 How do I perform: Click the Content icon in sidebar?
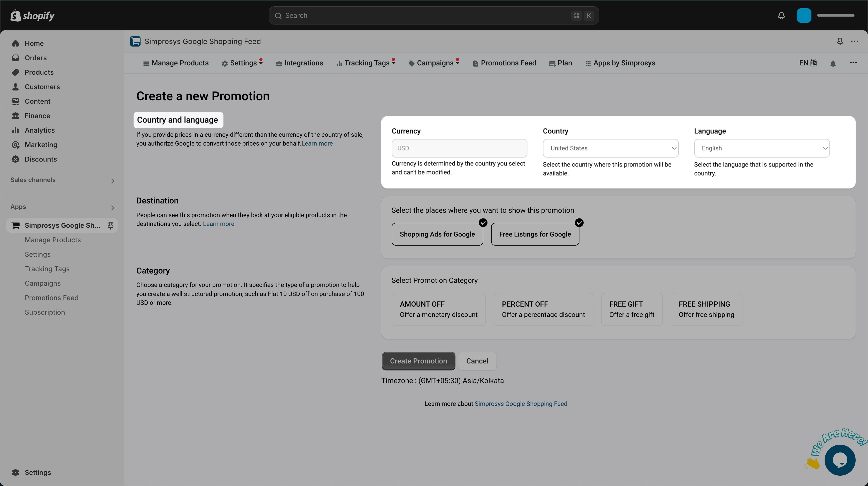pos(16,102)
